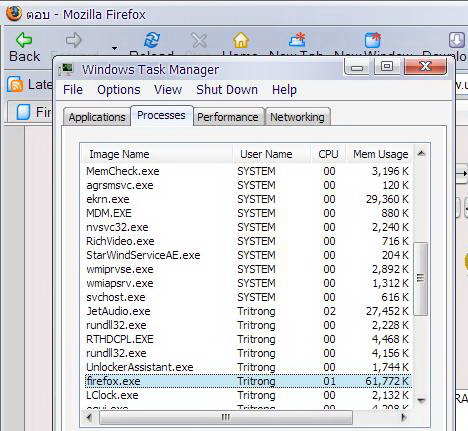Click the 61,772 K memory value
Image resolution: width=468 pixels, height=431 pixels.
pos(387,381)
